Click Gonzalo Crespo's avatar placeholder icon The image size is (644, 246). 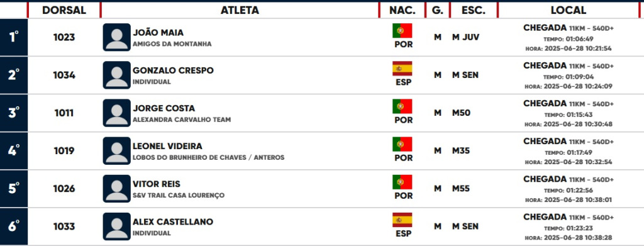coord(116,75)
